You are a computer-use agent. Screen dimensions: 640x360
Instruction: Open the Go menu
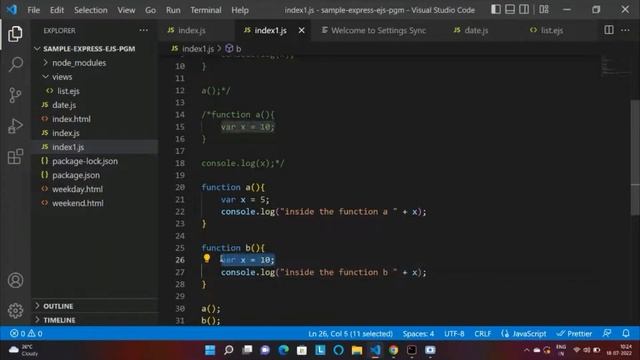(150, 10)
